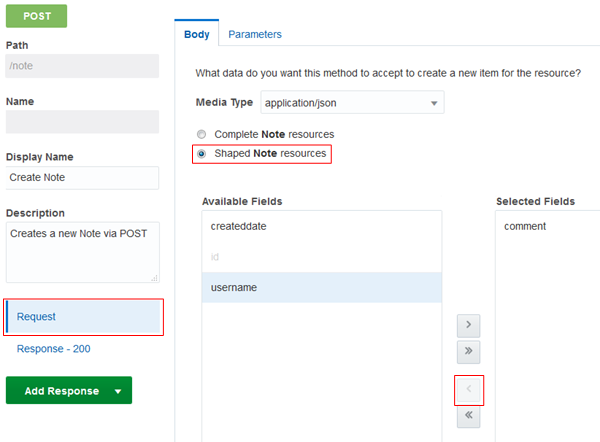The height and width of the screenshot is (442, 600).
Task: Expand the Add Response dropdown arrow
Action: (118, 391)
